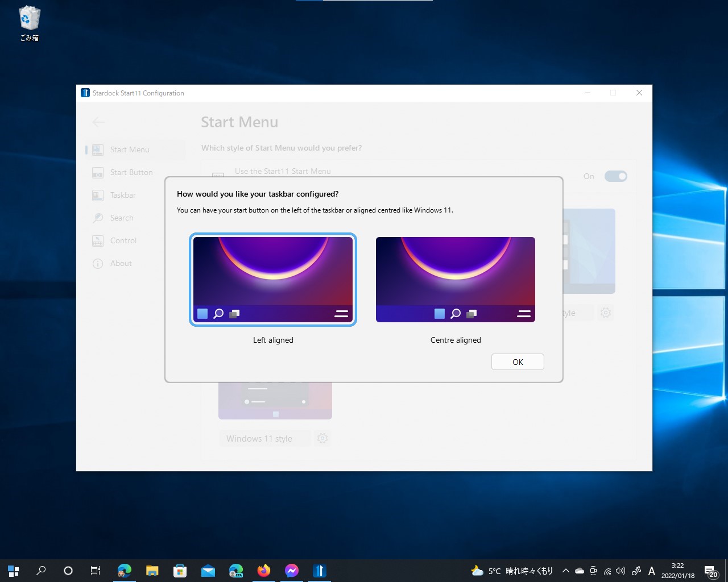Expand the Windows 11 style dropdown
The image size is (728, 582).
(x=265, y=438)
